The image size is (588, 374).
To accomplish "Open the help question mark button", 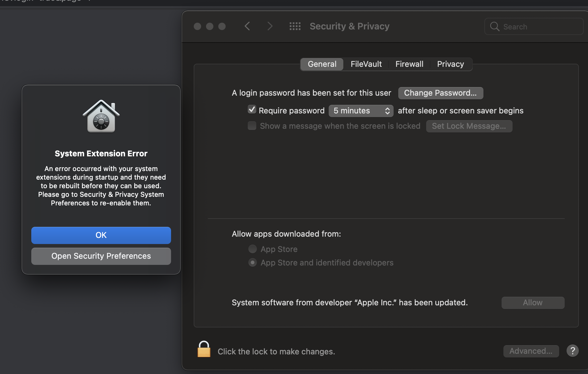I will 572,351.
